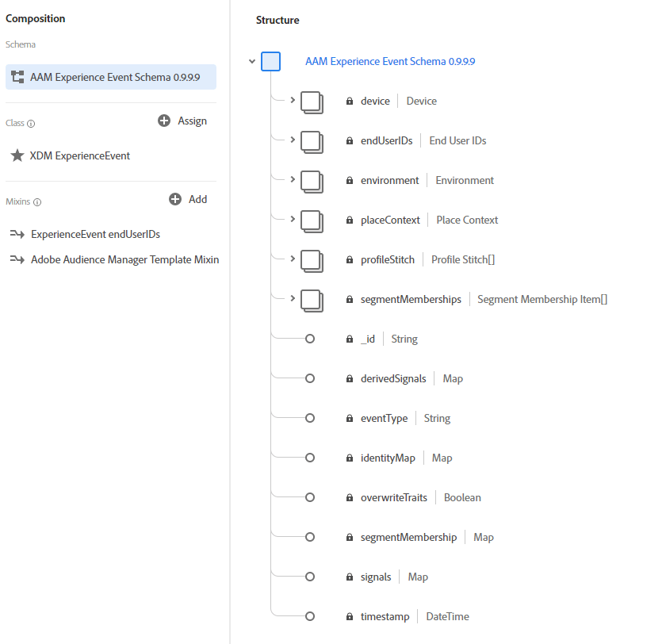The image size is (666, 644).
Task: Click the object icon for the environment node
Action: (x=312, y=182)
